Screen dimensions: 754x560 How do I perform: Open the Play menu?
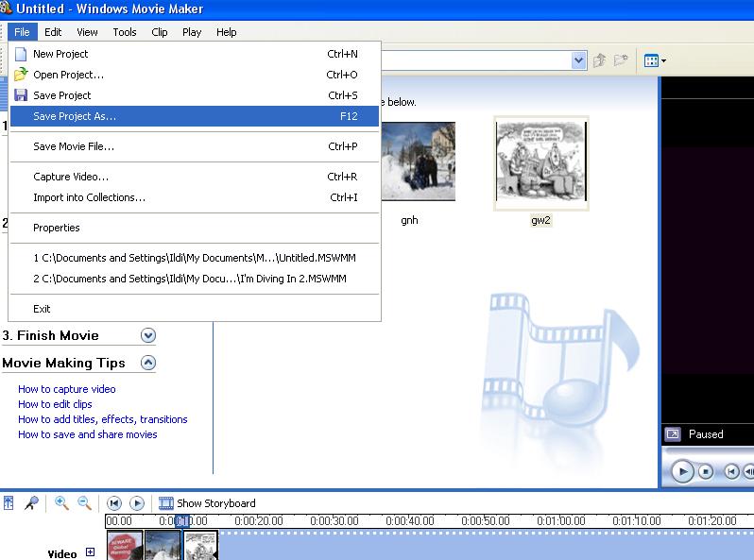click(x=192, y=32)
